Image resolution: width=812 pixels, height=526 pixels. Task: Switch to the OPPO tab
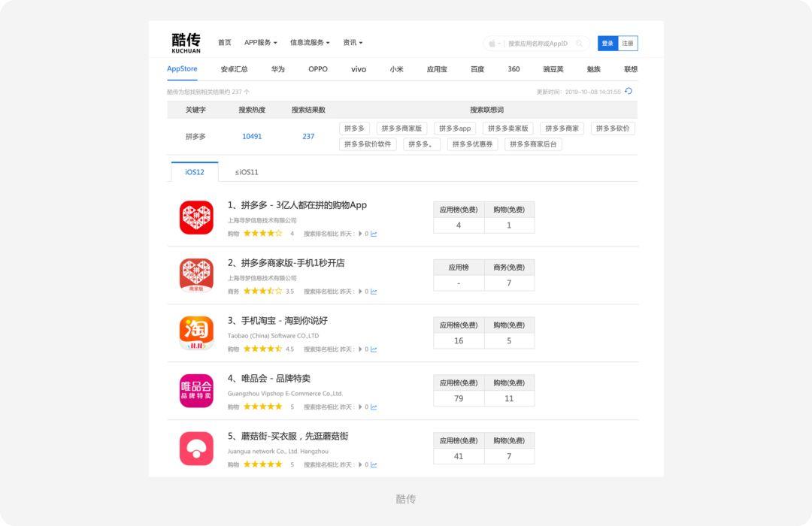coord(318,69)
